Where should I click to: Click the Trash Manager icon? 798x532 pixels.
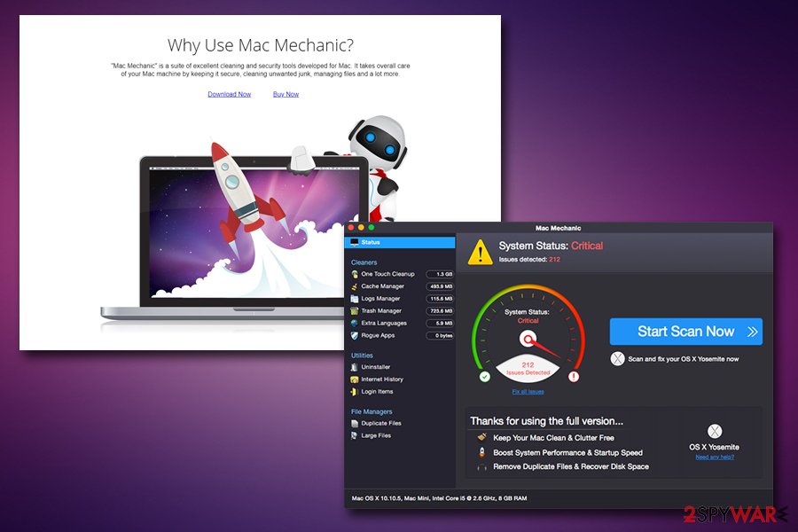coord(354,310)
